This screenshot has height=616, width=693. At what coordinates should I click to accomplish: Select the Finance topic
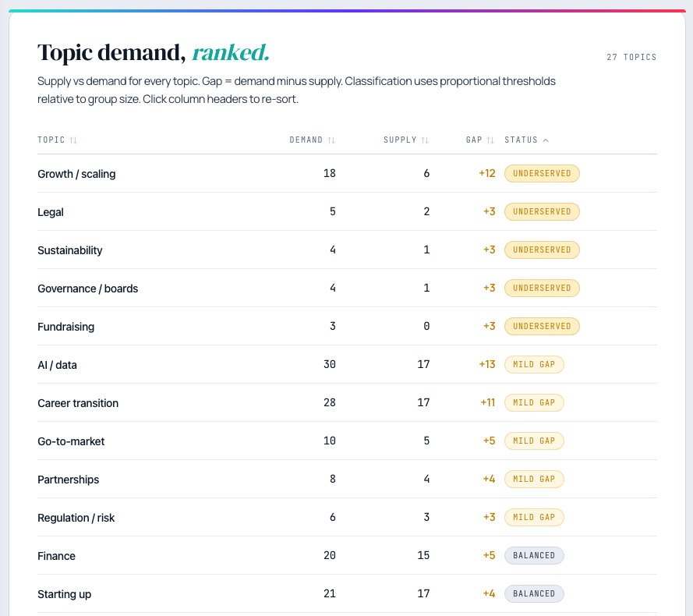coord(57,556)
